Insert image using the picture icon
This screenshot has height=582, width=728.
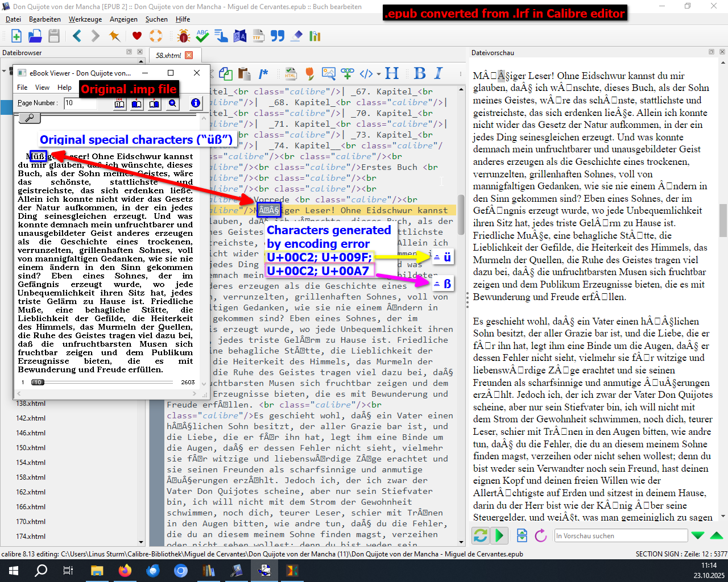coord(329,73)
